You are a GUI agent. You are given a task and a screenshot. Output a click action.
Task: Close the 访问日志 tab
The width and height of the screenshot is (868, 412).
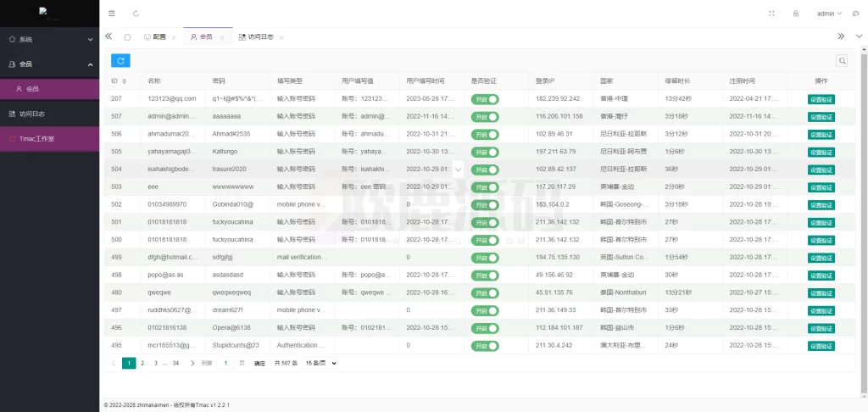click(281, 37)
